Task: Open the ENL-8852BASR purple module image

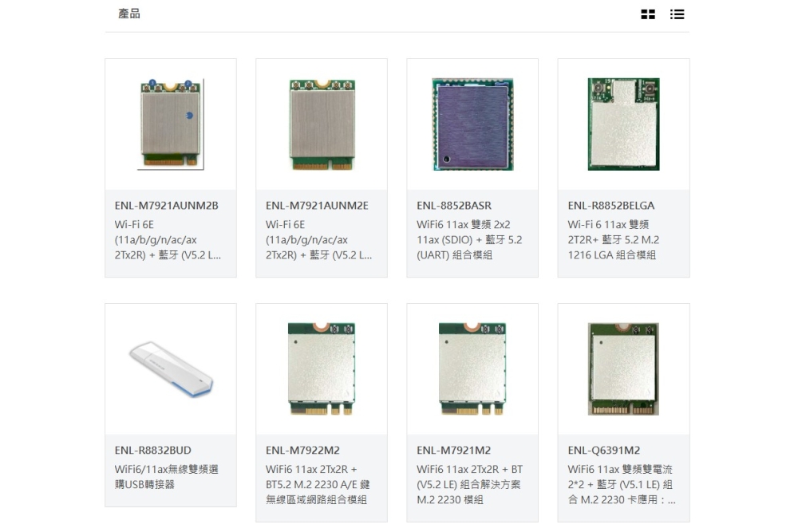Action: tap(472, 124)
